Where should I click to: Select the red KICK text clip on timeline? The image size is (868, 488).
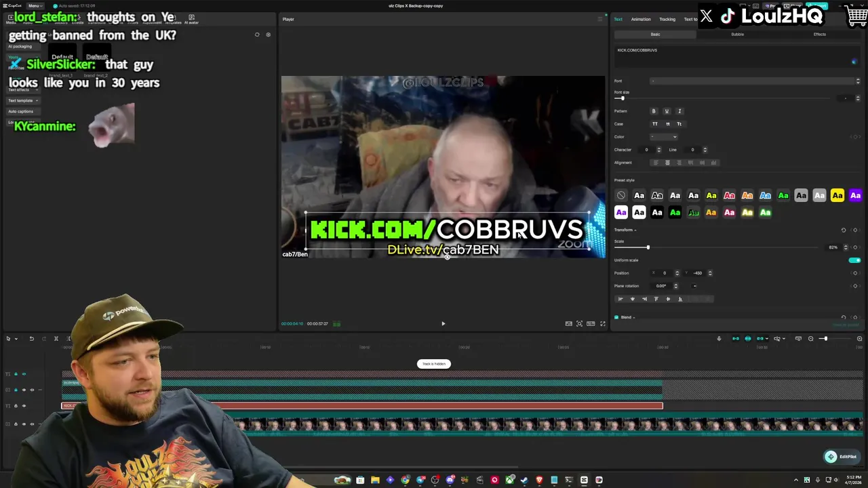(362, 406)
